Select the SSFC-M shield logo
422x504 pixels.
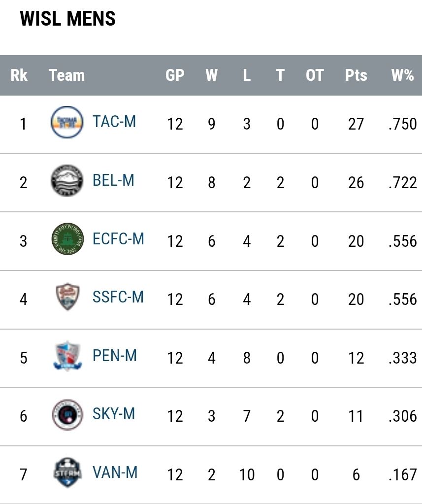[x=67, y=297]
